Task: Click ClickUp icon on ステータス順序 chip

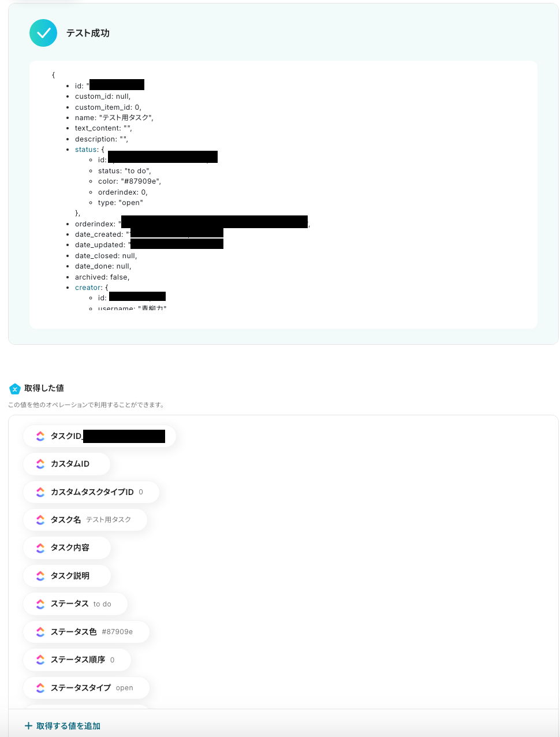Action: (40, 660)
